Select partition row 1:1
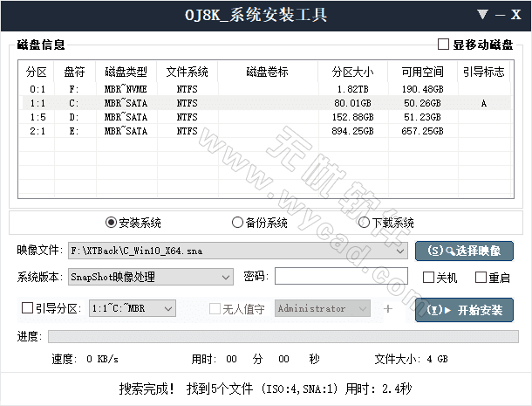Viewport: 532px width, 406px height. (x=265, y=103)
